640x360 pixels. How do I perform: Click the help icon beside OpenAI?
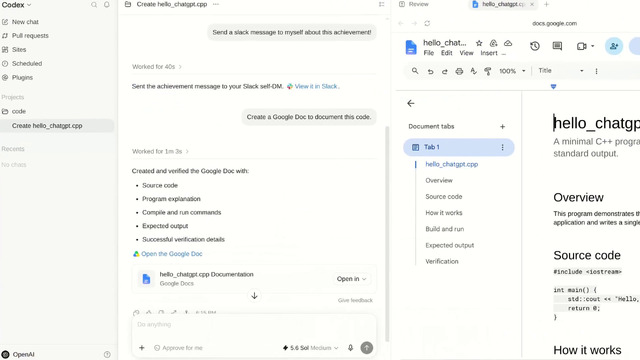[107, 354]
